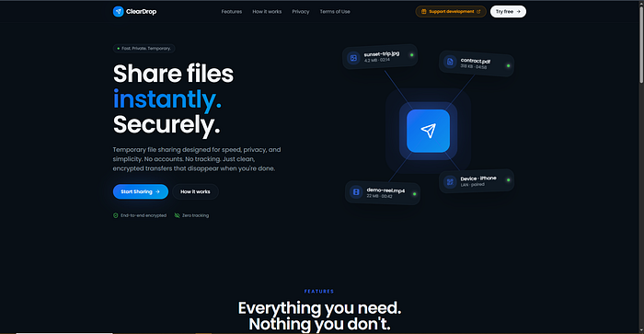The height and width of the screenshot is (334, 644).
Task: Select the demo-reel.mp4 file name
Action: pyautogui.click(x=385, y=190)
